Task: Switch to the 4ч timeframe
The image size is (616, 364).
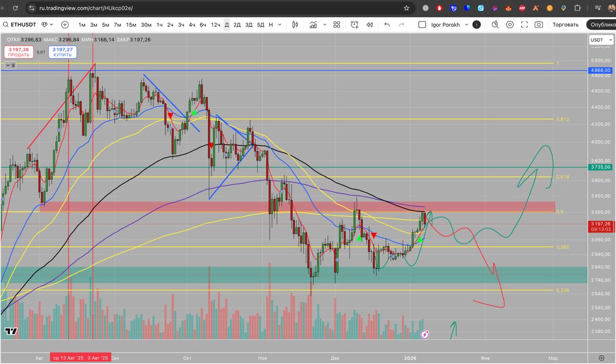Action: pyautogui.click(x=192, y=25)
